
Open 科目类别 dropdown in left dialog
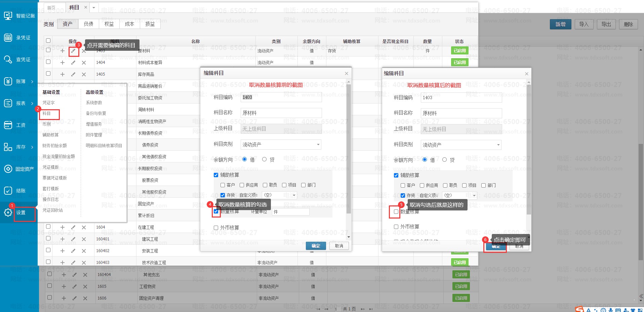281,145
